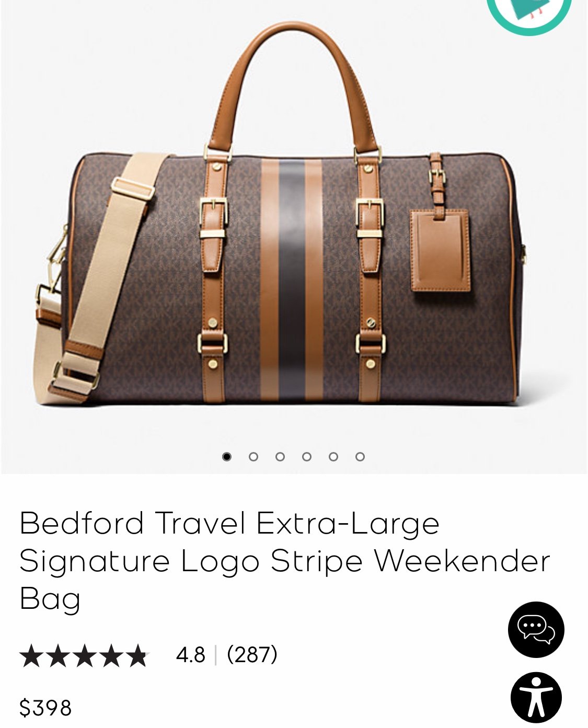Screen dimensions: 588x728
Task: Open the (287) reviews count link
Action: tap(252, 654)
